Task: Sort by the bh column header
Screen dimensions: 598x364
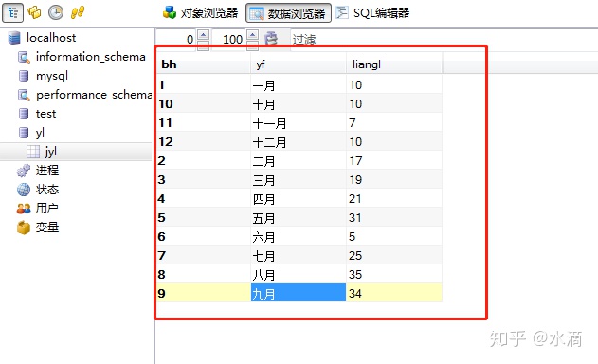Action: coord(204,64)
